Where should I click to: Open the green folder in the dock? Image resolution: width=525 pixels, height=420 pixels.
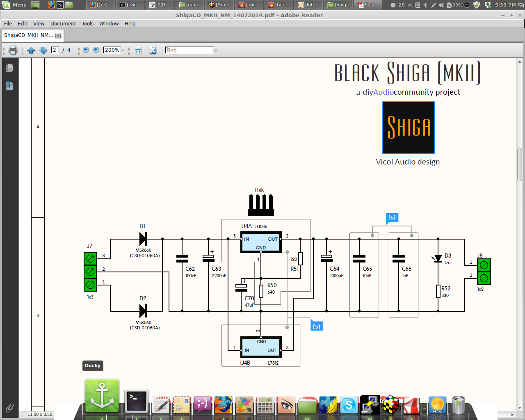[x=307, y=405]
